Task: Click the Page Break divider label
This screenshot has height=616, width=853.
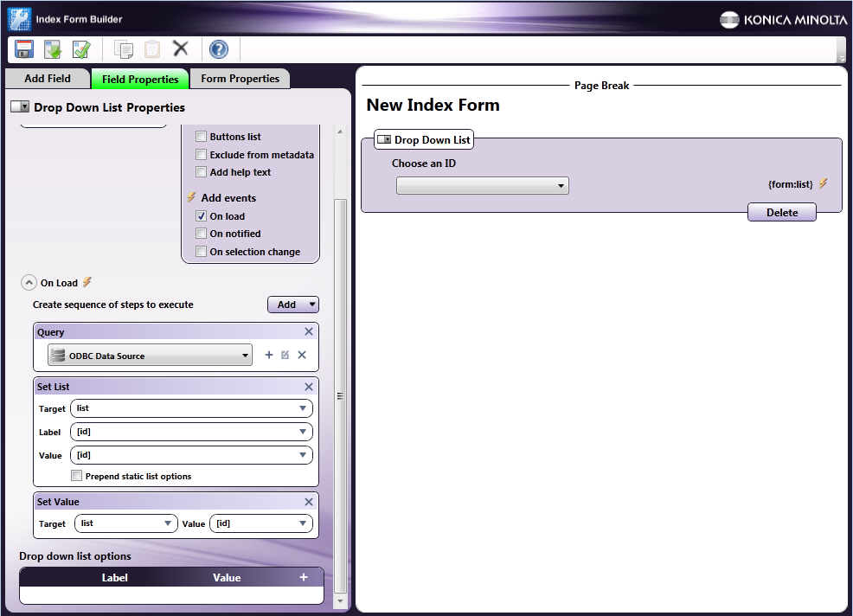Action: tap(601, 86)
